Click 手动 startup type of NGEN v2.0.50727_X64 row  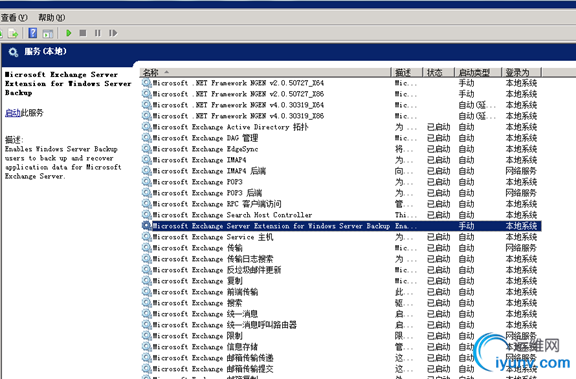point(466,83)
